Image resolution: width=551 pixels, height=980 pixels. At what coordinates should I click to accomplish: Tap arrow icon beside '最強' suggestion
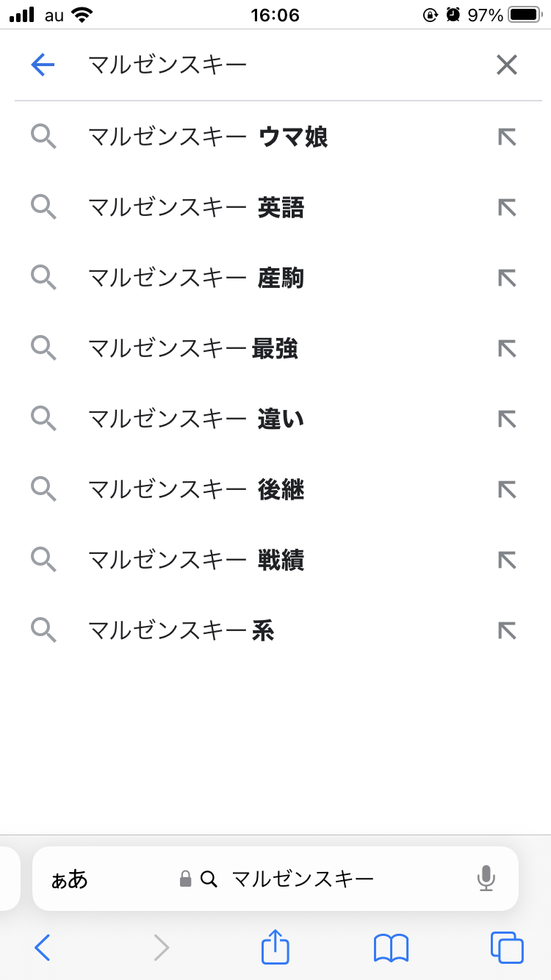tap(507, 349)
